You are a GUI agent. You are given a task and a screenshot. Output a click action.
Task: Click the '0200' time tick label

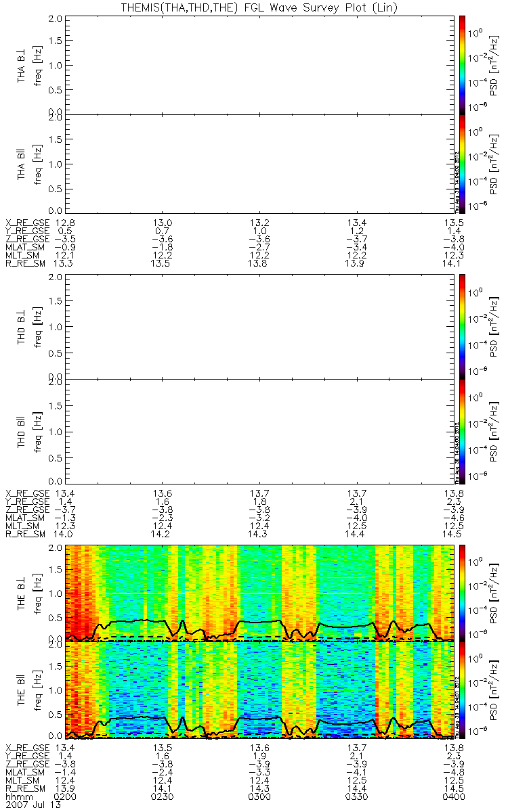66,798
